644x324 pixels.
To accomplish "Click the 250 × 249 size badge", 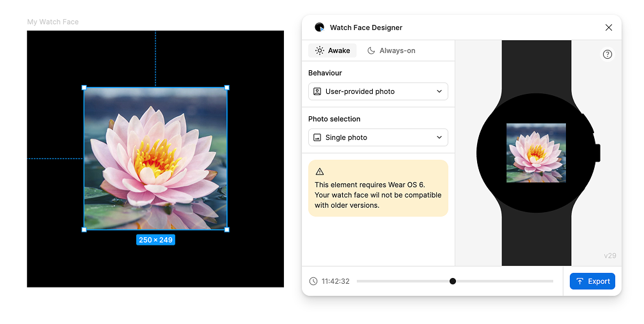I will [x=155, y=240].
